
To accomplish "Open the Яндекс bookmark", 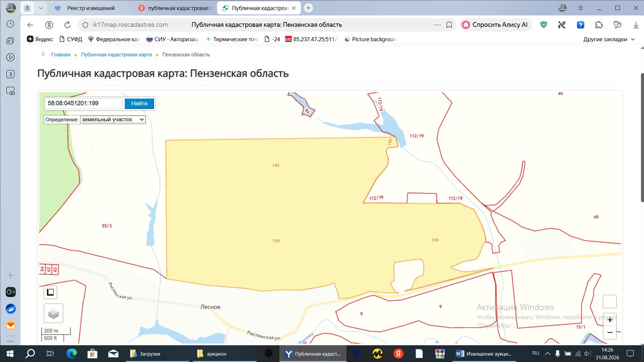I will [x=40, y=39].
